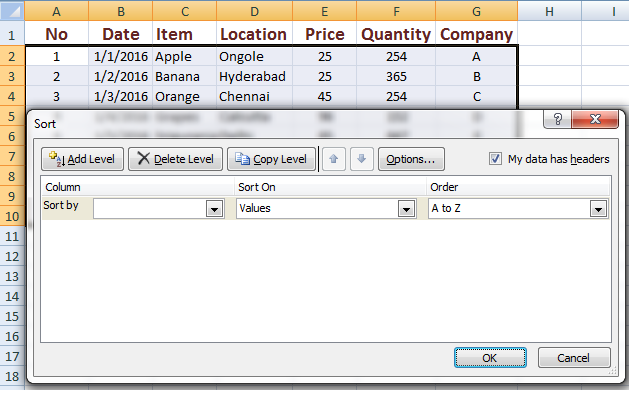The image size is (629, 394).
Task: Open the Options button in the Sort dialog
Action: coord(411,159)
